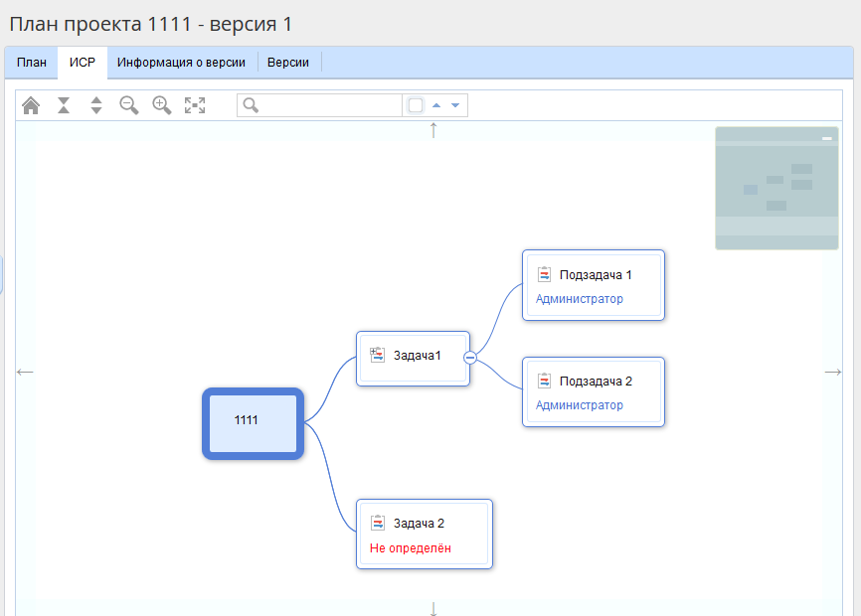
Task: Zoom in using the magnifier plus icon
Action: click(162, 105)
